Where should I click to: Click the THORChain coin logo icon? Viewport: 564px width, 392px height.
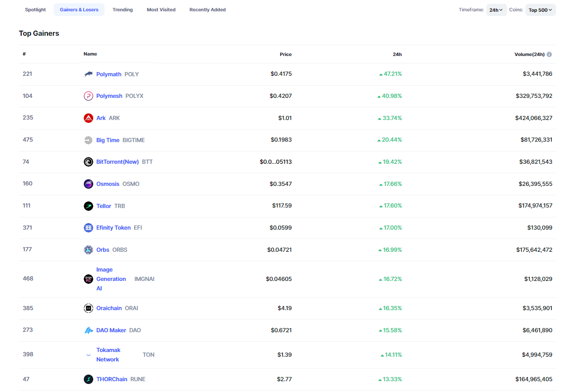coord(89,379)
